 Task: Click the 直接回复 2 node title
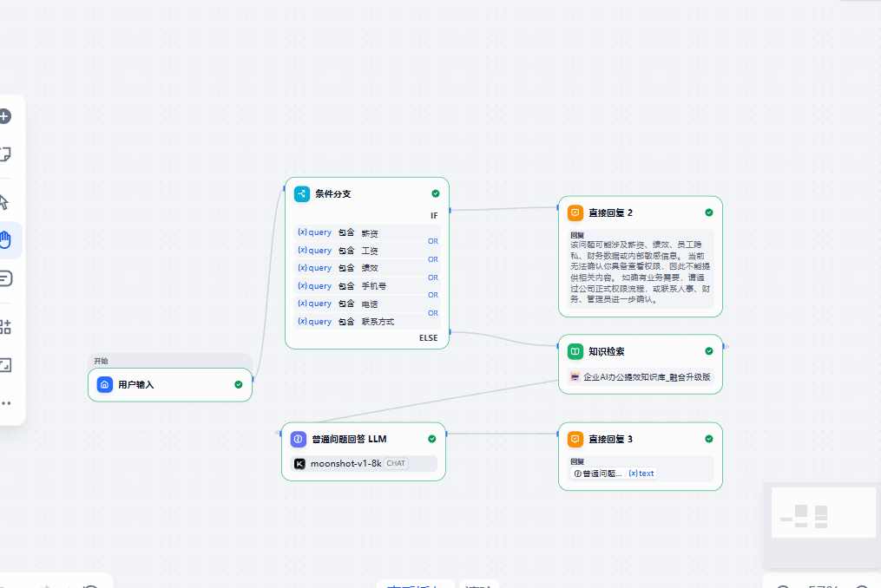point(611,212)
